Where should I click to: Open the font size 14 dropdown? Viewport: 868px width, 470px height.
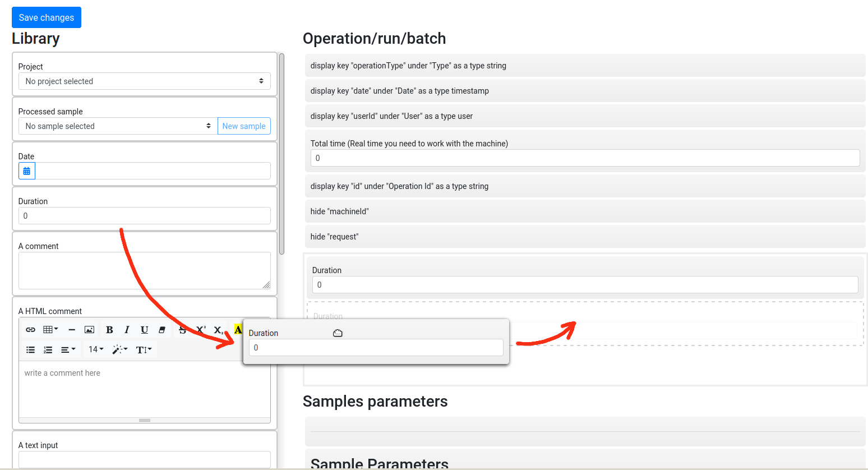click(96, 349)
